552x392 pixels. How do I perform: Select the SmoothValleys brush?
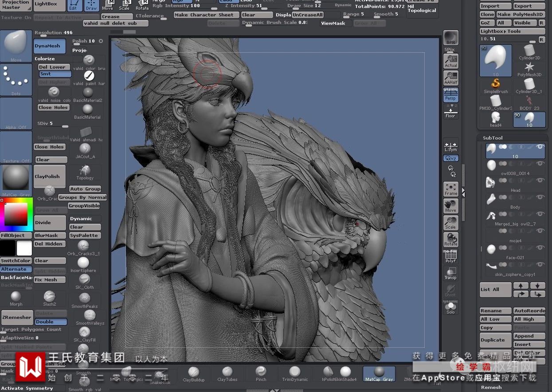coord(90,318)
